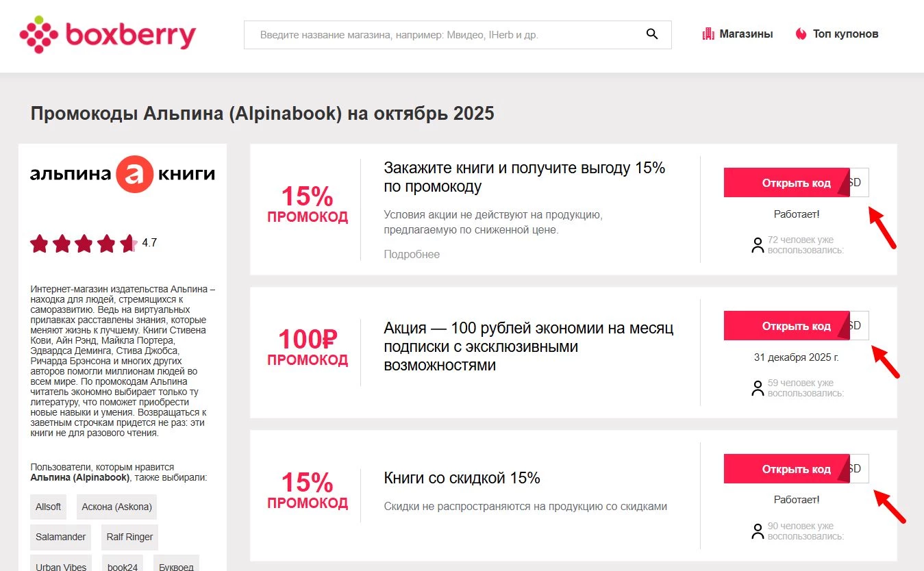Click the person icon near '59 человек уже воспользовались'
This screenshot has width=924, height=571.
[x=758, y=388]
